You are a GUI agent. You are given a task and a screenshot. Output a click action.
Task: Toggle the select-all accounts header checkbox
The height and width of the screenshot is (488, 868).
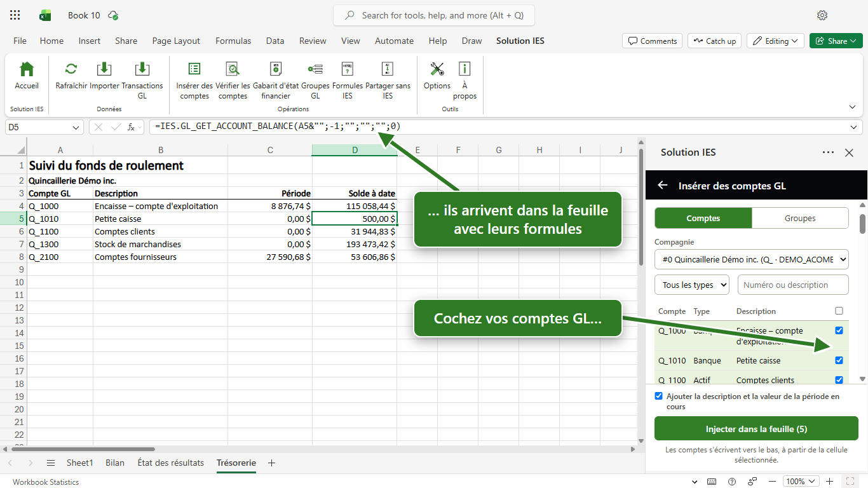[839, 311]
